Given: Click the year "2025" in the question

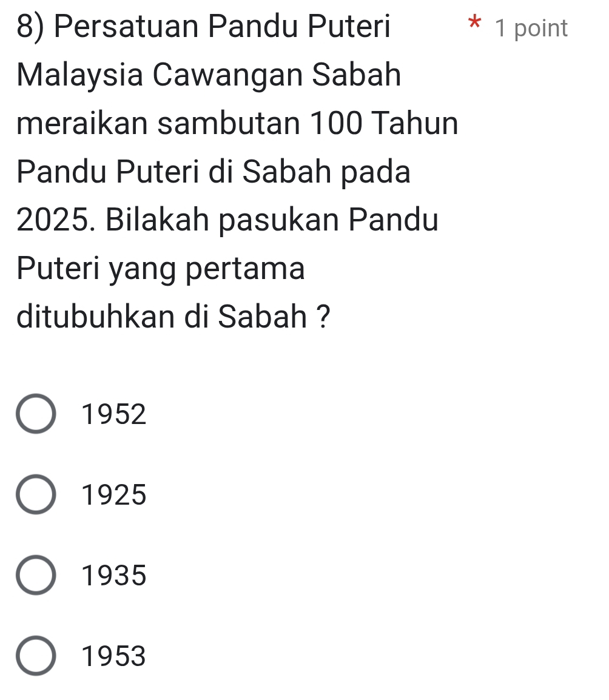Looking at the screenshot, I should pos(55,221).
